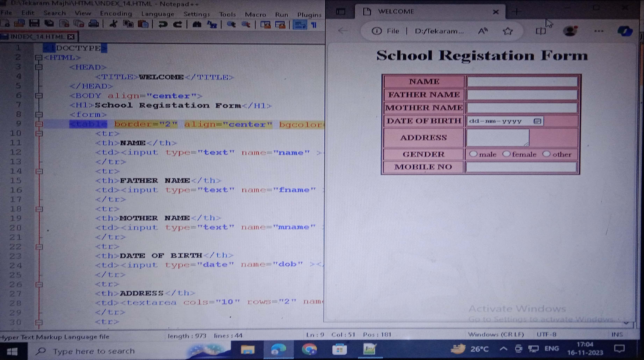Click the Cut scissors icon
The height and width of the screenshot is (360, 644).
[113, 24]
